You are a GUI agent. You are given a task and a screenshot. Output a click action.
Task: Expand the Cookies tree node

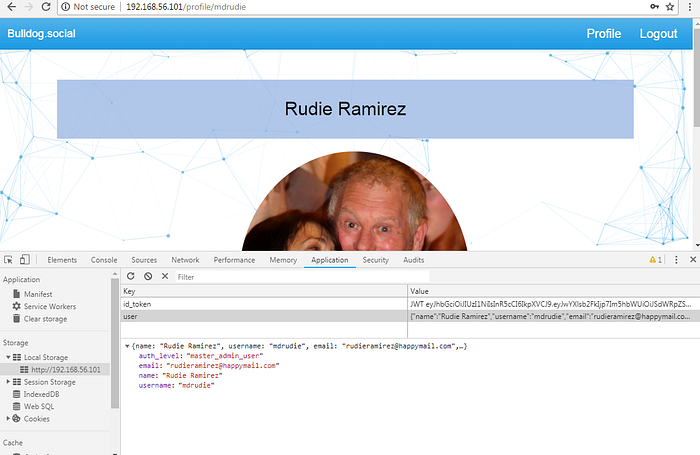point(9,418)
